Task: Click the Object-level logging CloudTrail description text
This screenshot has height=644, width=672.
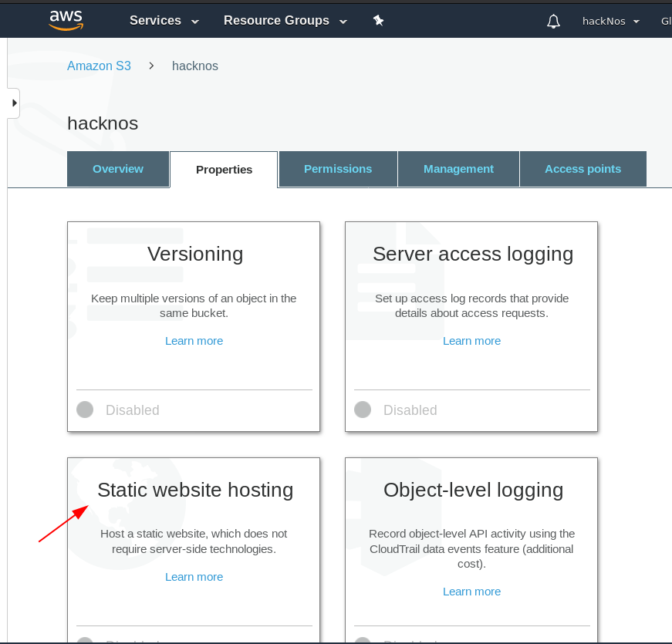Action: (471, 549)
